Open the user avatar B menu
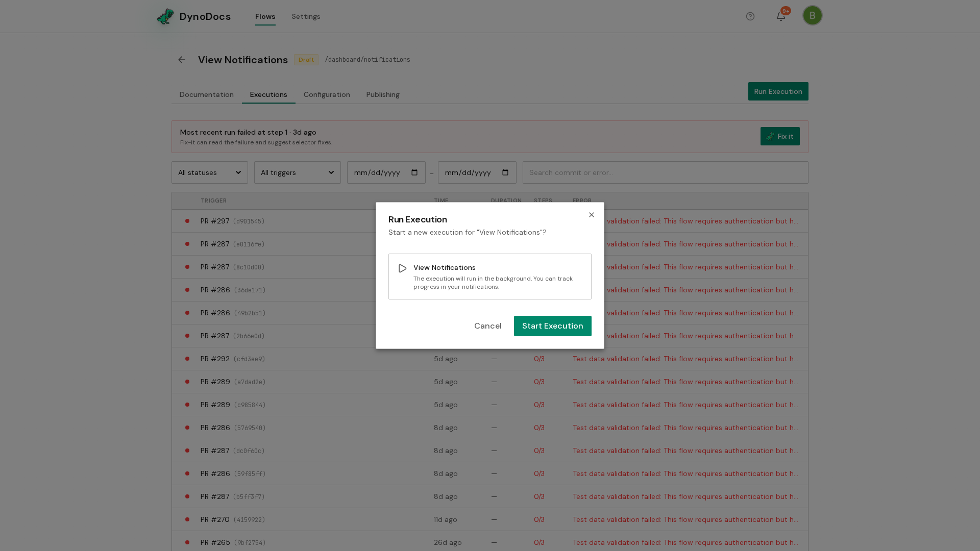Viewport: 980px width, 551px height. coord(812,15)
